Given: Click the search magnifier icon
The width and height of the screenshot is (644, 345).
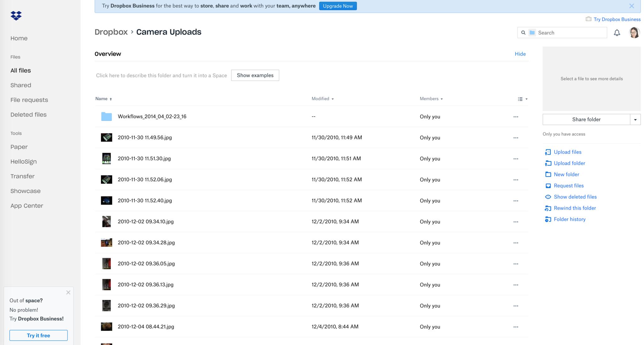Looking at the screenshot, I should [523, 33].
